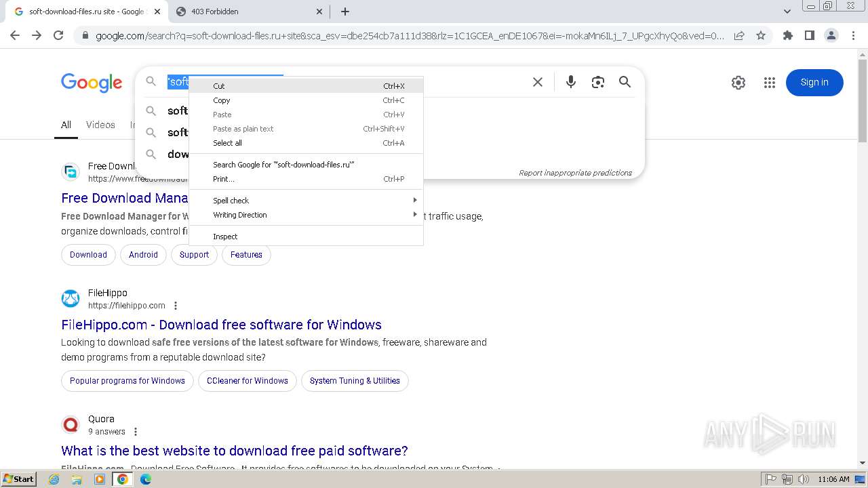This screenshot has height=488, width=868.
Task: Search by image with Lens icon
Action: coord(597,82)
